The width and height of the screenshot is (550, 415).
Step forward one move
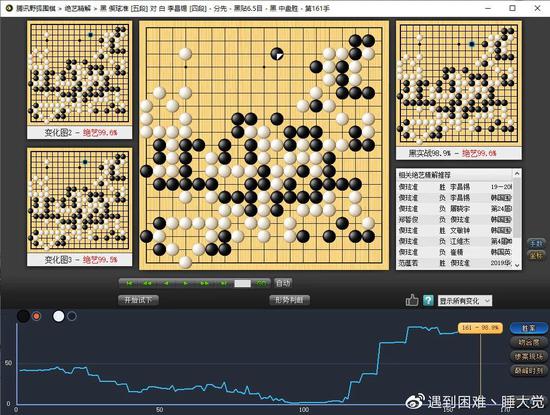coord(185,283)
